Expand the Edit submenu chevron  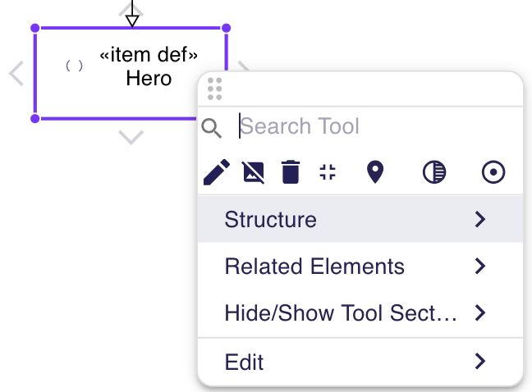pyautogui.click(x=480, y=361)
